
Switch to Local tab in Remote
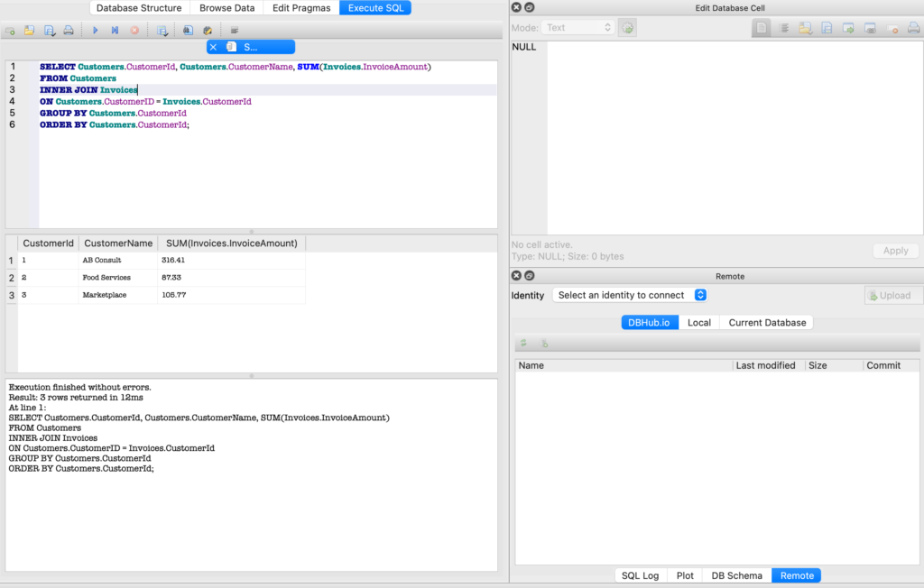tap(699, 323)
